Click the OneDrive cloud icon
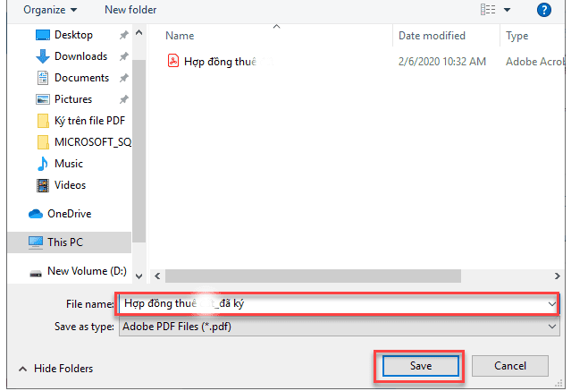 click(36, 214)
